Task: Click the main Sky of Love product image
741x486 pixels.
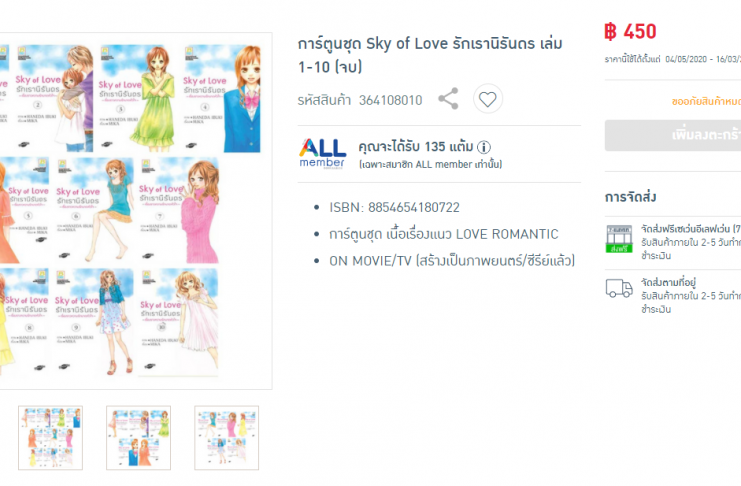Action: (136, 211)
